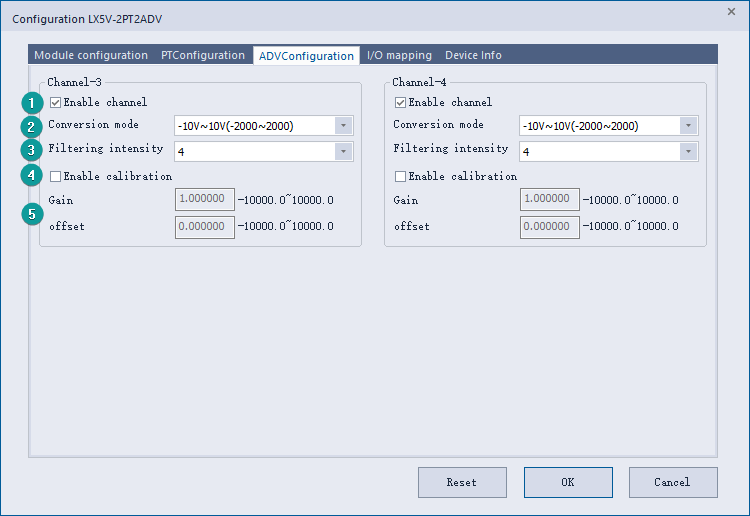This screenshot has height=516, width=750.
Task: Click the Cancel button
Action: click(673, 482)
